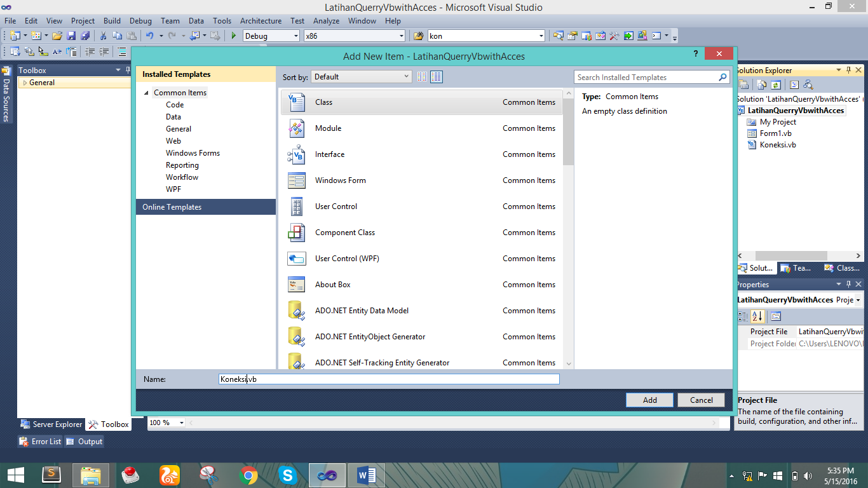The image size is (868, 488).
Task: Open the Output tab
Action: pyautogui.click(x=84, y=442)
